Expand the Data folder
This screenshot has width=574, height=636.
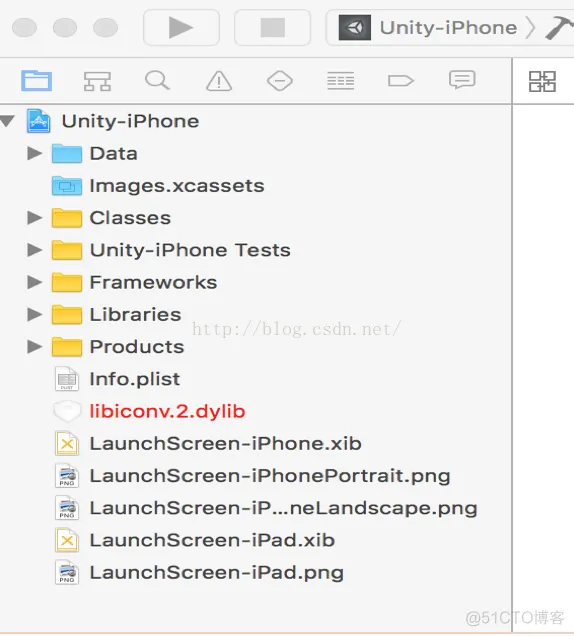[35, 153]
